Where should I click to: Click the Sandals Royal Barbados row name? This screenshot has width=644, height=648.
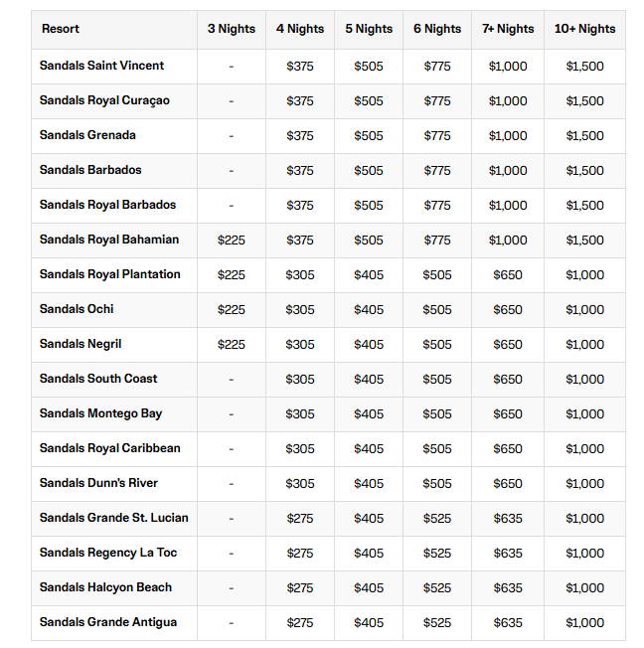pos(108,205)
